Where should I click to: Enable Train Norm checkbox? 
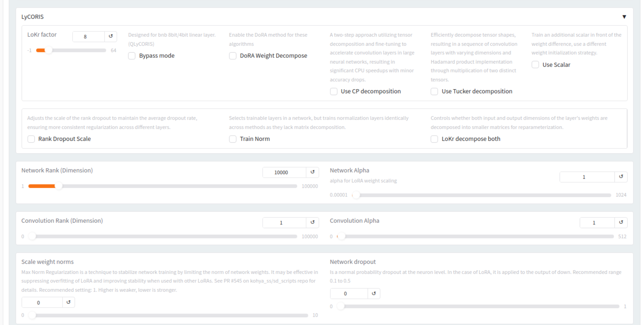[x=233, y=139]
